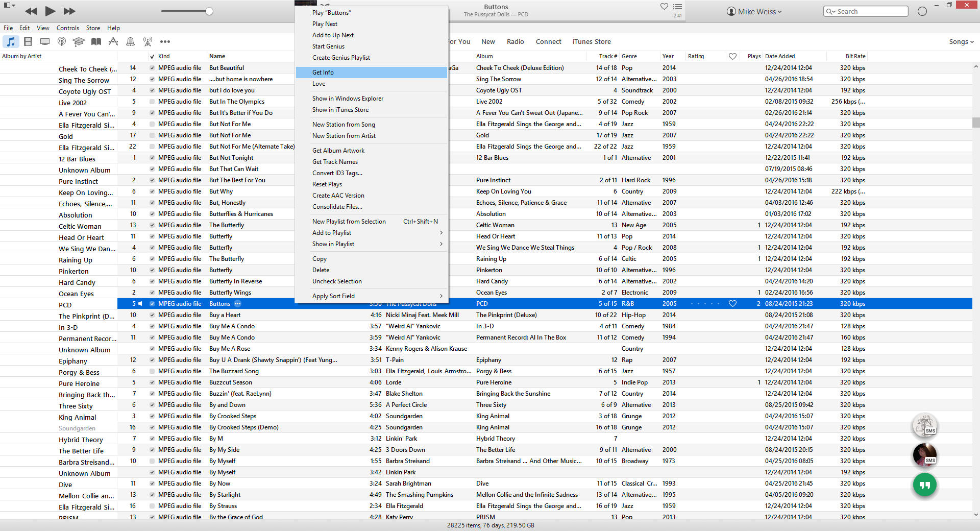Viewport: 980px width, 531px height.
Task: Open the Store menu
Action: tap(93, 28)
